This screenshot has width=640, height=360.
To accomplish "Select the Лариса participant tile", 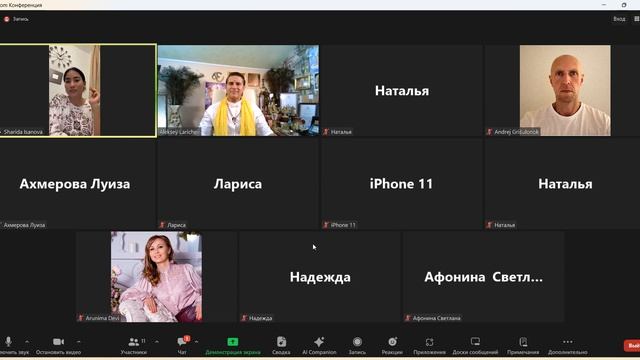I will point(238,184).
